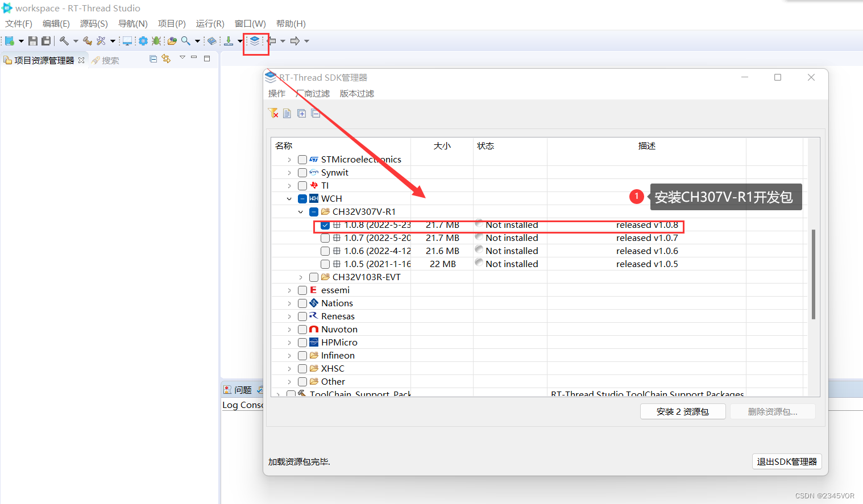Open the 操作 menu in SDK Manager
863x504 pixels.
[277, 93]
